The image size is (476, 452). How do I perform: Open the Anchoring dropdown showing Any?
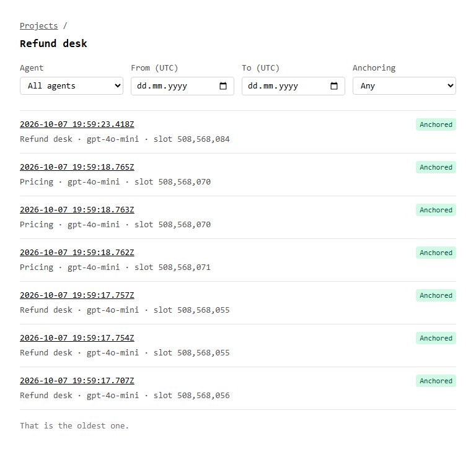point(404,86)
